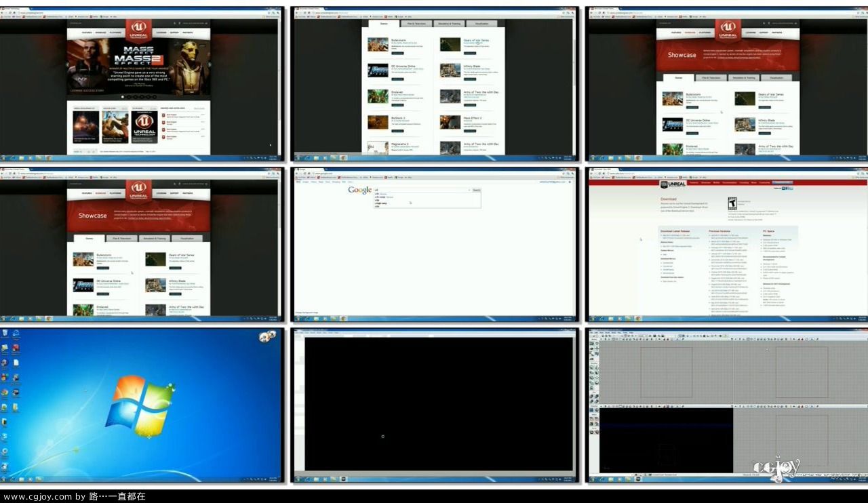Open LICENSING nav item in Mass Effect 2 homepage frame
The height and width of the screenshot is (503, 868).
tap(161, 32)
